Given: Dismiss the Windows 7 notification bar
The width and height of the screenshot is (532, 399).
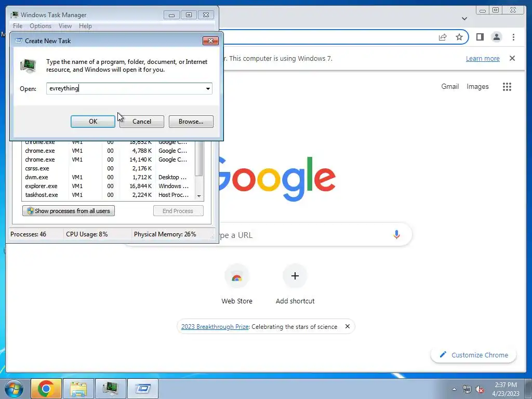Looking at the screenshot, I should point(512,58).
